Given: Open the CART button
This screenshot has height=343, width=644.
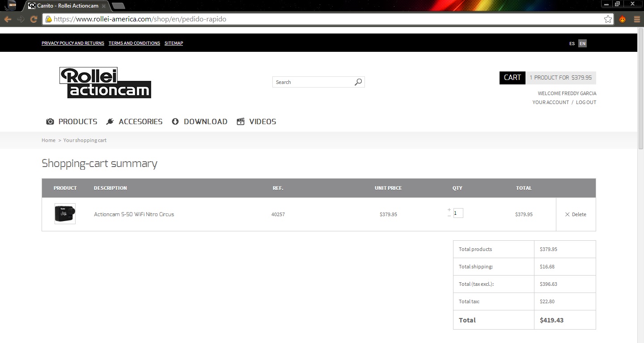Looking at the screenshot, I should [x=512, y=78].
